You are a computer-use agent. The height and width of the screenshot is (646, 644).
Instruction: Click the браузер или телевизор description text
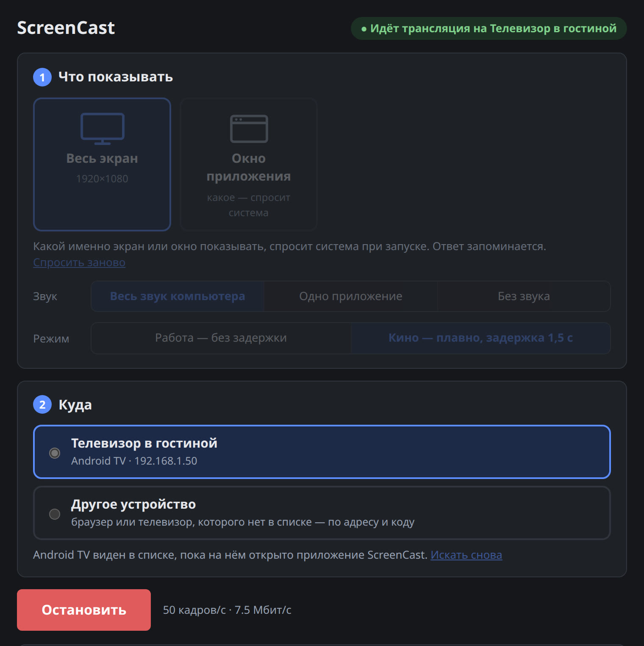coord(243,522)
